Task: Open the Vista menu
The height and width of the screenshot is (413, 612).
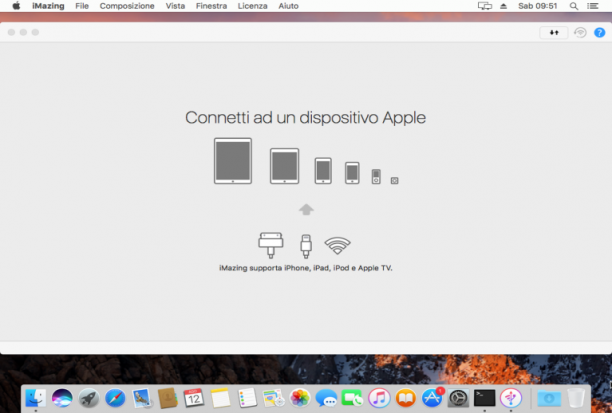Action: coord(175,6)
